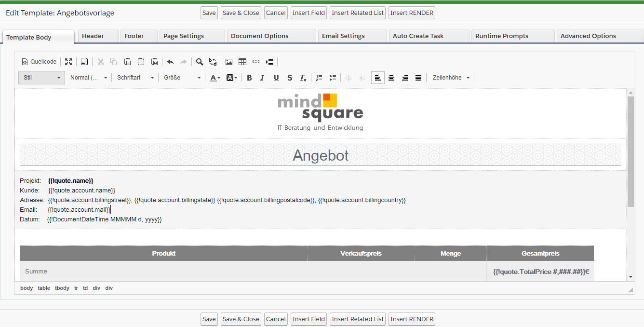Screen dimensions: 644x327
Task: Toggle bold formatting
Action: pos(249,78)
